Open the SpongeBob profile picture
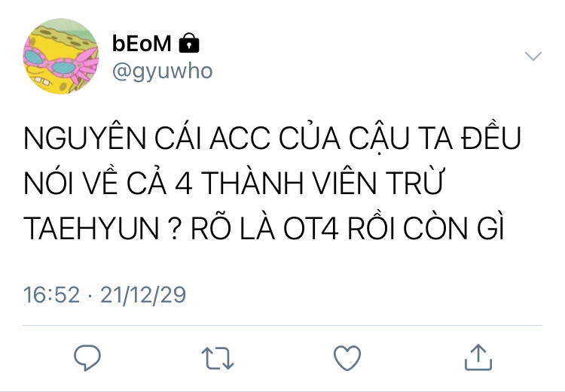 click(61, 56)
